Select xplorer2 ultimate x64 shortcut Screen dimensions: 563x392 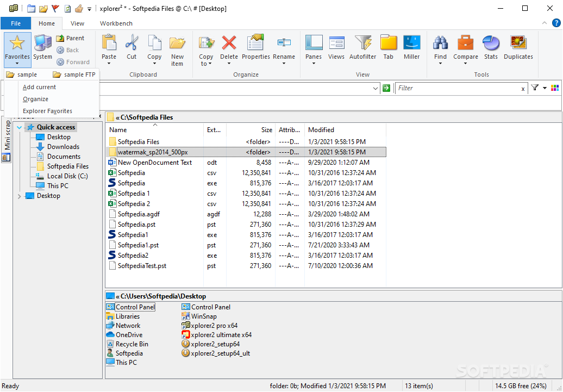[216, 335]
